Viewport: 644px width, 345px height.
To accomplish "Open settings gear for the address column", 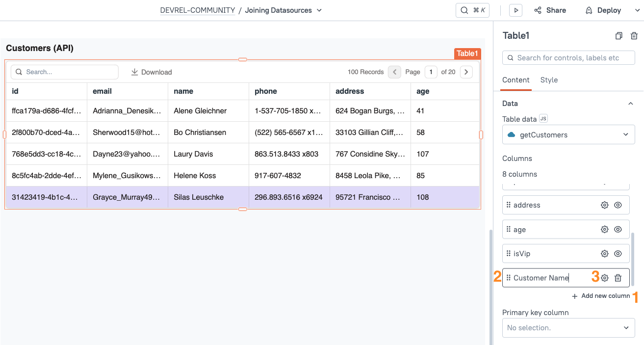I will [604, 205].
